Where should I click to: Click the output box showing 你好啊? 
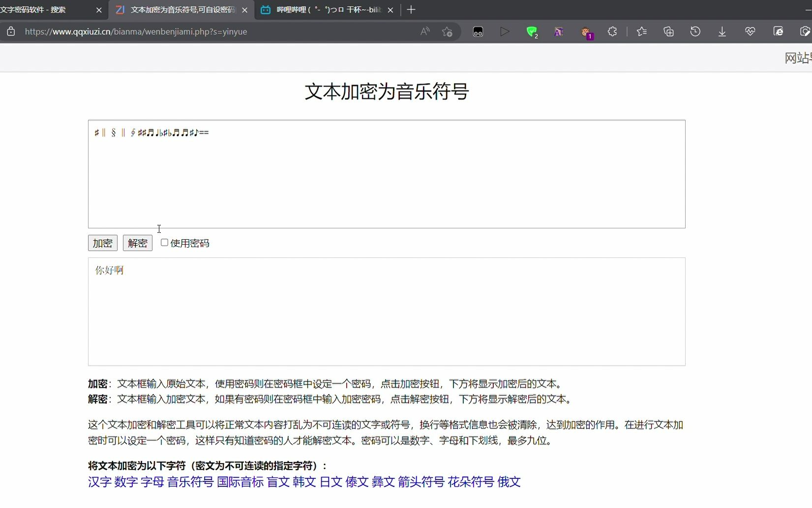(x=387, y=312)
